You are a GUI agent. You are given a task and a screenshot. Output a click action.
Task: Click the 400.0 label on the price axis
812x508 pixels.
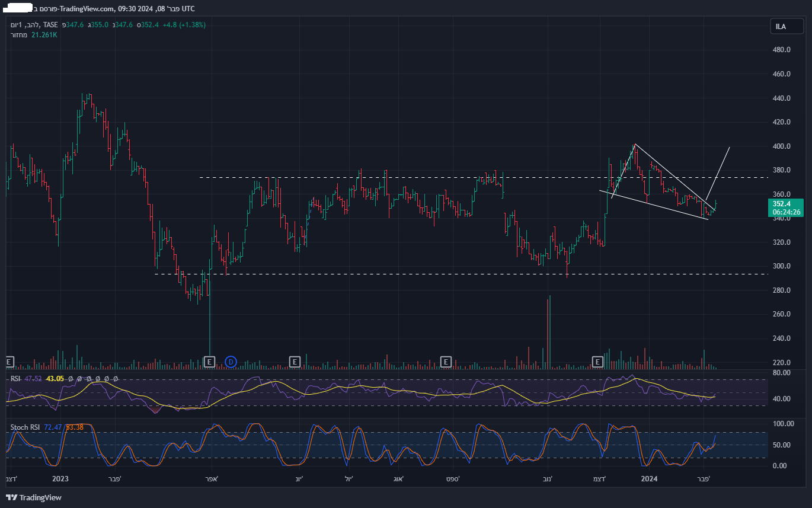(782, 146)
